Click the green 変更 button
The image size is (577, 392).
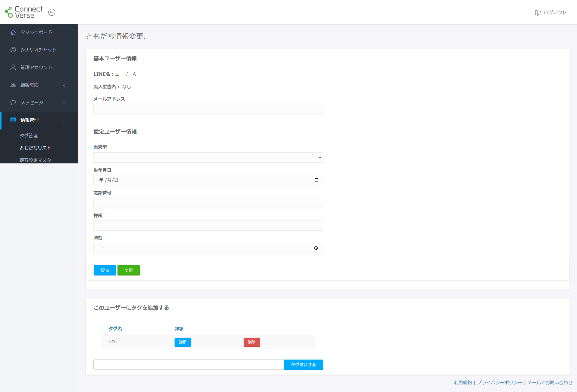pyautogui.click(x=129, y=270)
